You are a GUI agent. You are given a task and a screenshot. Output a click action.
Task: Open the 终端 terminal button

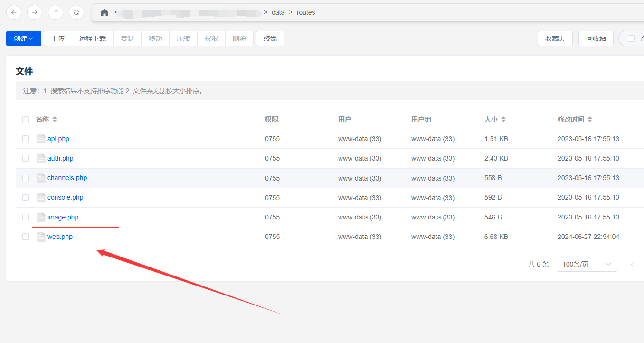pyautogui.click(x=270, y=38)
